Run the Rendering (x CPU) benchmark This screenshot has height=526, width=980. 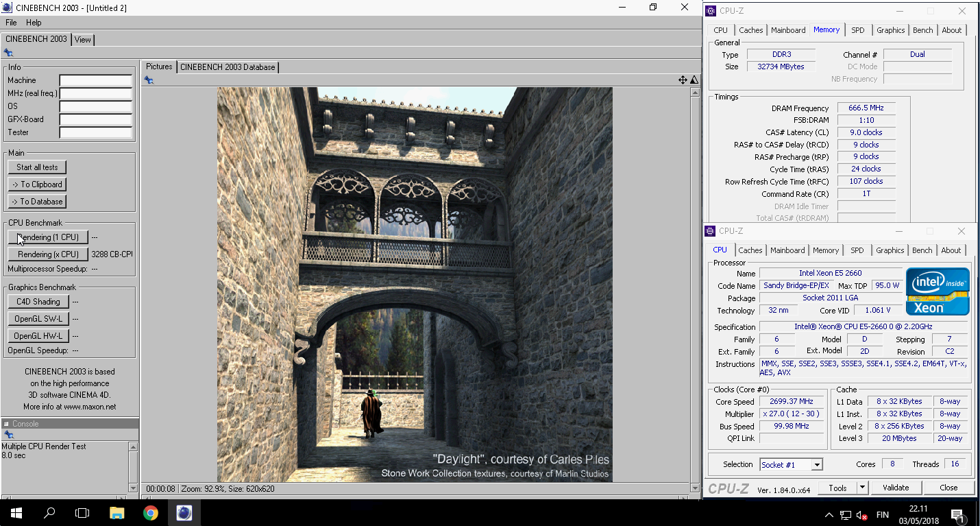coord(48,254)
